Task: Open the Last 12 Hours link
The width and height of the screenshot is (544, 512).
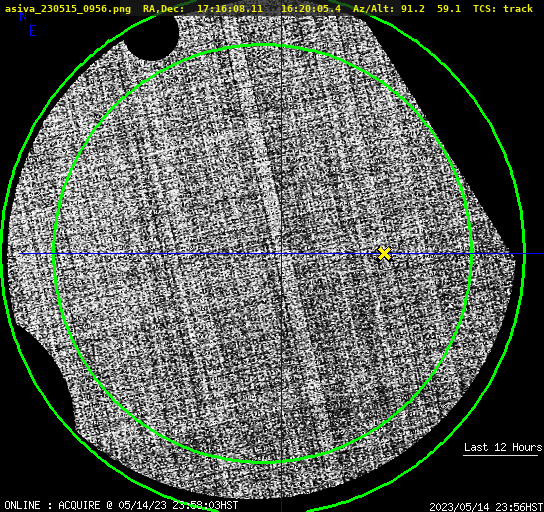Action: point(503,447)
